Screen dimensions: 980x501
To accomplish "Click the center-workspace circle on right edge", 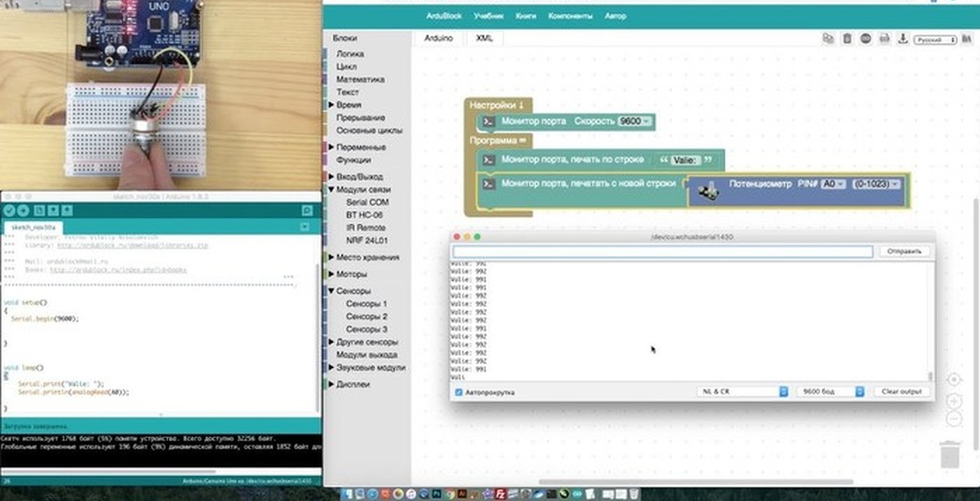I will (x=954, y=378).
